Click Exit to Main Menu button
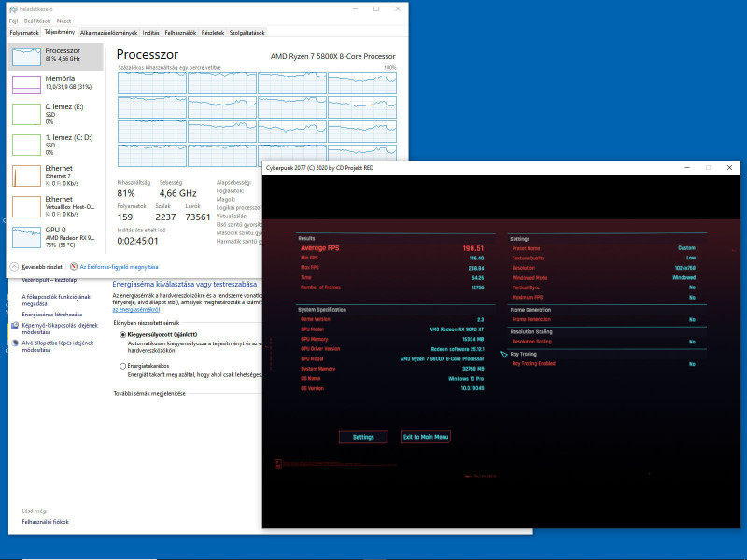 tap(426, 437)
